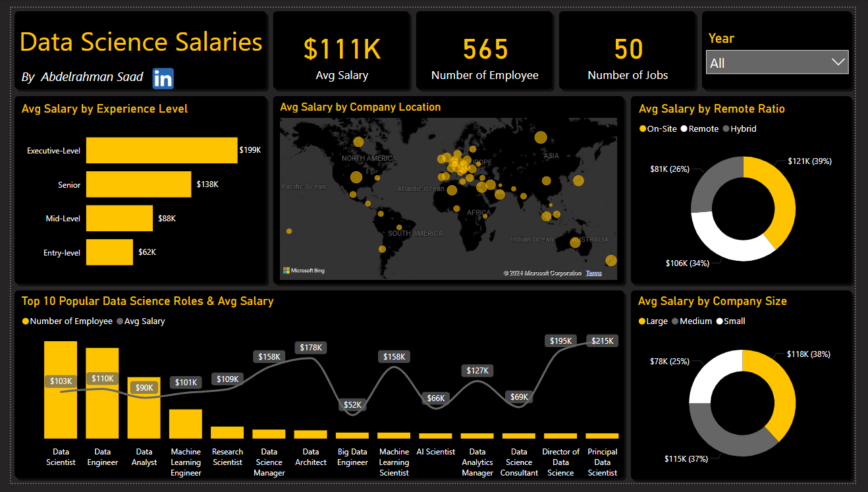Click the $178K data label

tap(311, 347)
